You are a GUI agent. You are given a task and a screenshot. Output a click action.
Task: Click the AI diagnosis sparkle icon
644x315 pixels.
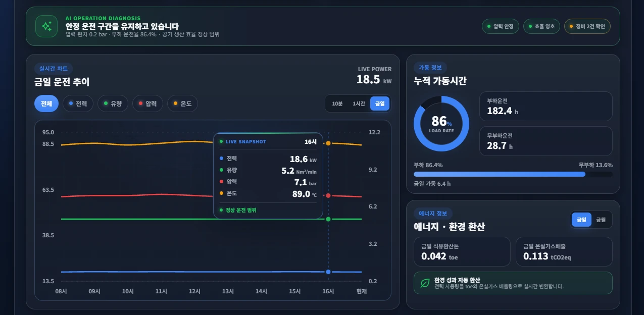click(x=46, y=26)
